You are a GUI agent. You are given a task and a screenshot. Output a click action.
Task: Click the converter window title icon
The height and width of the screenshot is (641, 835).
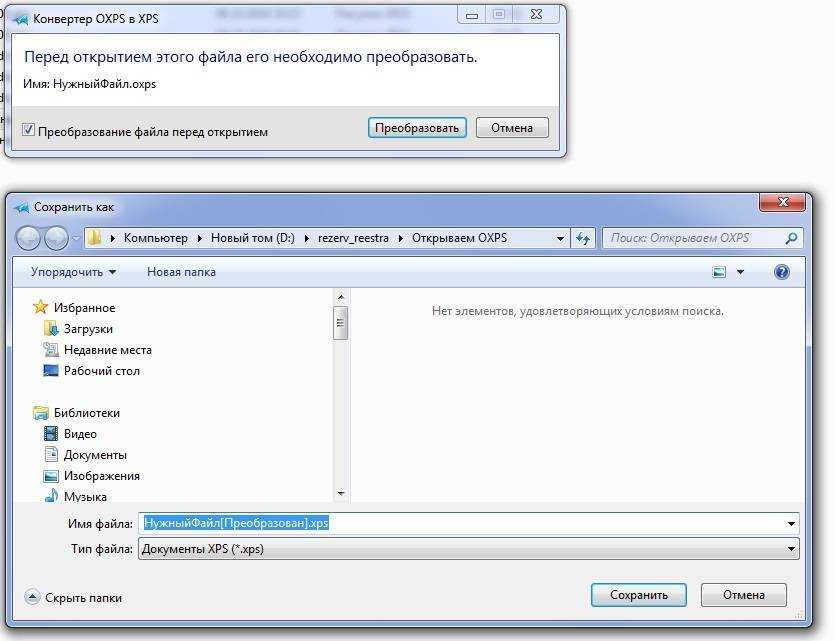[x=21, y=19]
